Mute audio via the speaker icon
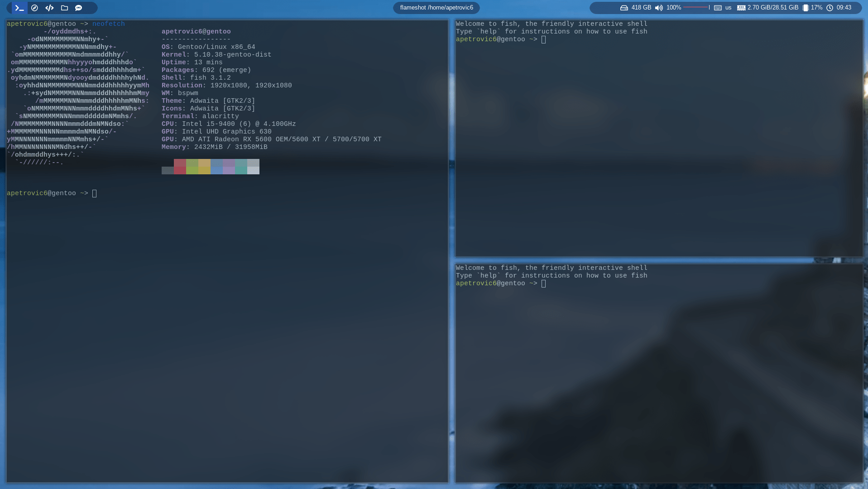868x489 pixels. click(659, 8)
